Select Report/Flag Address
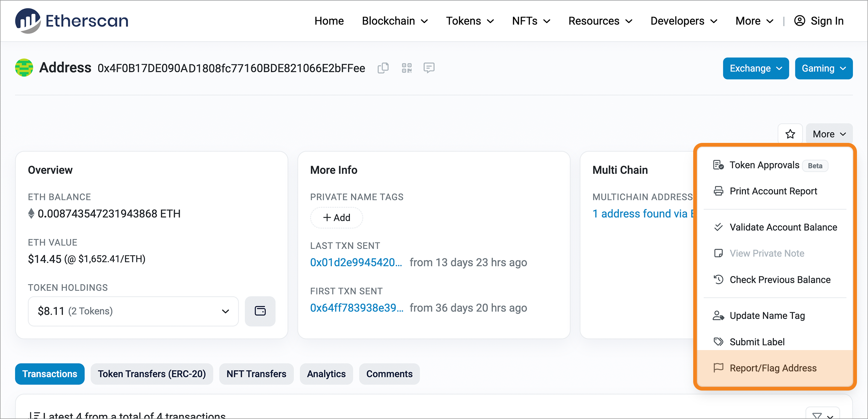 (775, 368)
